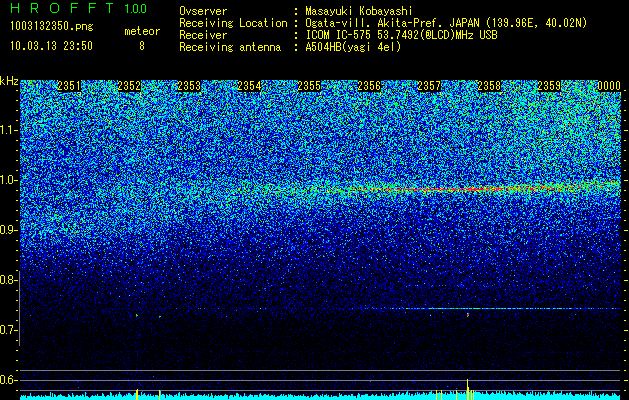Click the date stamp 10.03.13 23:50

[51, 46]
